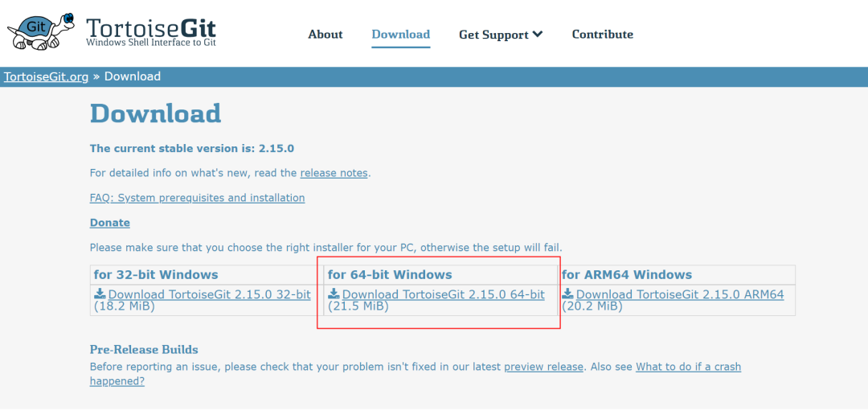Viewport: 868px width, 411px height.
Task: Click 'The current stable version is: 2.15.0'
Action: point(191,149)
